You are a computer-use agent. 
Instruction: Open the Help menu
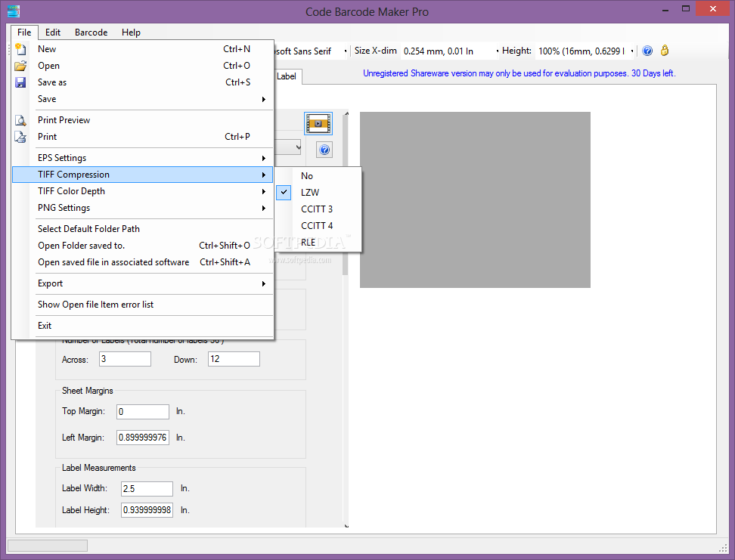(x=132, y=32)
